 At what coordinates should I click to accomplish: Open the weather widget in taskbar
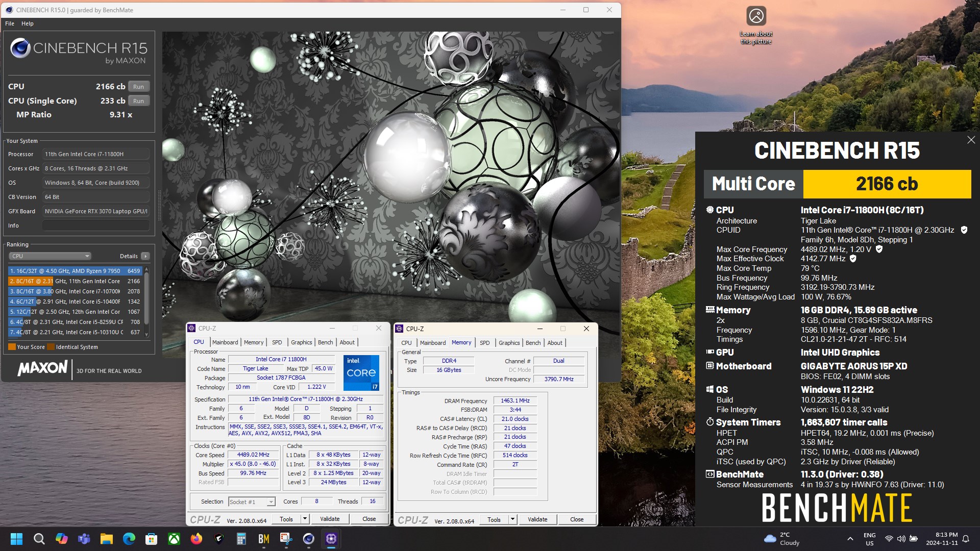pyautogui.click(x=782, y=539)
